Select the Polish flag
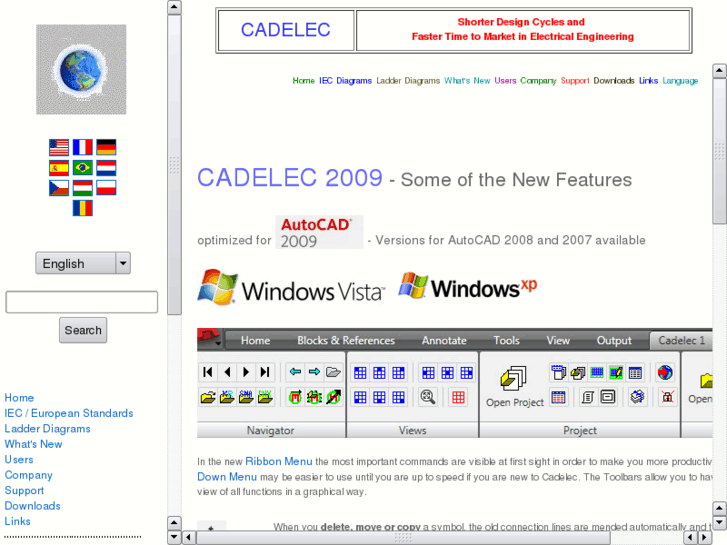This screenshot has height=545, width=727. (x=106, y=188)
